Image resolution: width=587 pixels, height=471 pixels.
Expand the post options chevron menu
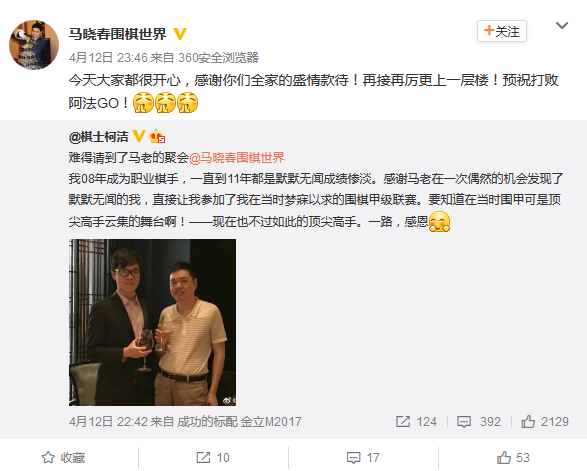point(562,25)
